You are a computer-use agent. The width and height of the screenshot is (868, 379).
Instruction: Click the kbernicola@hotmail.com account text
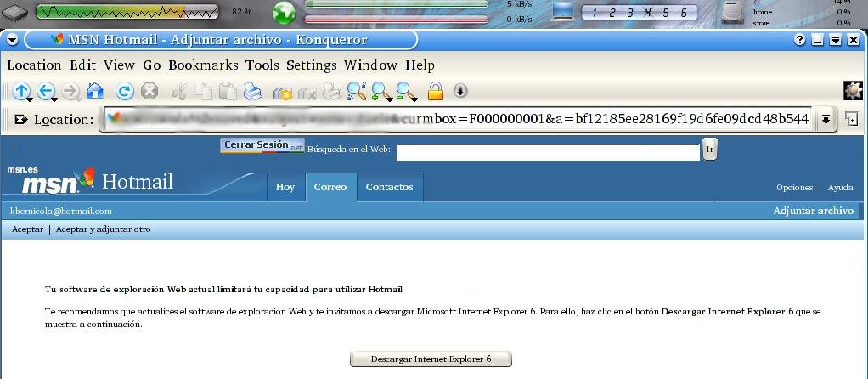(61, 211)
